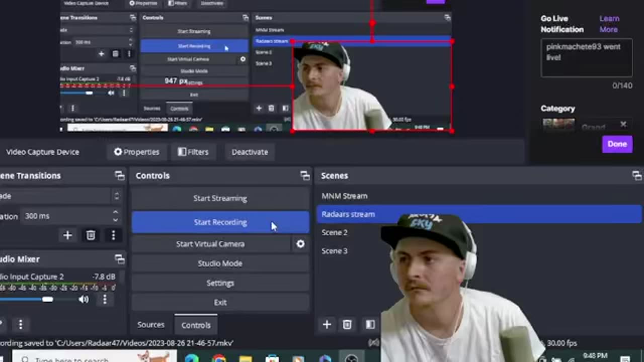
Task: Open Google Chrome from the taskbar
Action: [x=218, y=358]
